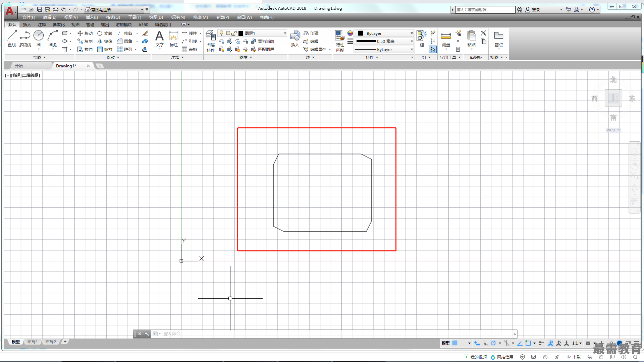Open the 标注 (Dimension) tool
This screenshot has height=362, width=644.
click(173, 39)
